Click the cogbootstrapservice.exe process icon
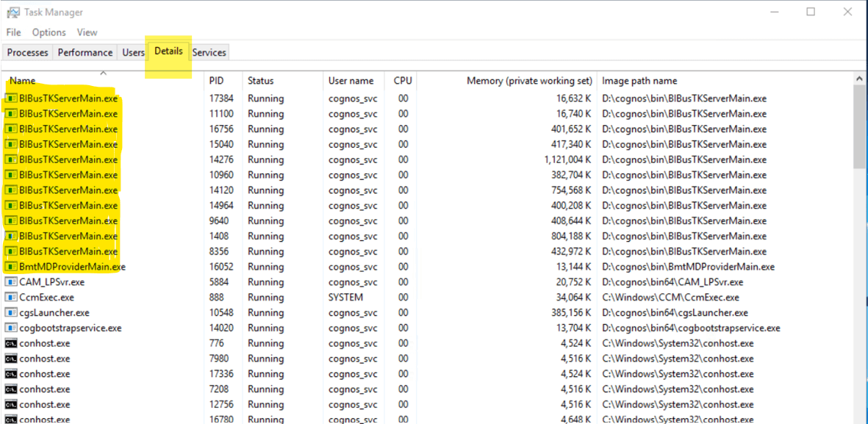 [x=11, y=328]
